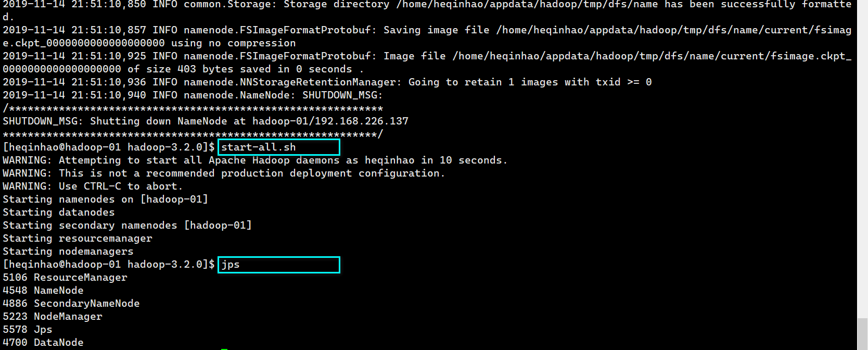Viewport: 868px width, 350px height.
Task: Click the "WARNING: Use CTRL-C to abort." line
Action: [93, 186]
